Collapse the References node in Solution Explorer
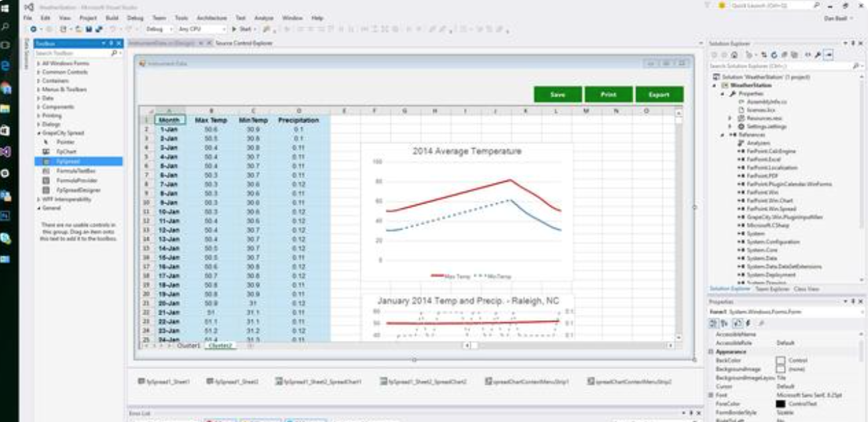868x422 pixels. tap(723, 135)
